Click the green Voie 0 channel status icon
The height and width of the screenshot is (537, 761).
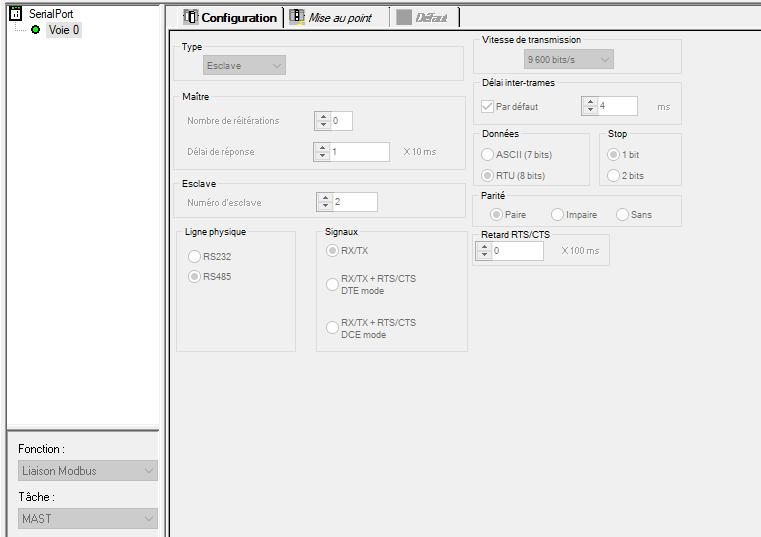tap(36, 30)
